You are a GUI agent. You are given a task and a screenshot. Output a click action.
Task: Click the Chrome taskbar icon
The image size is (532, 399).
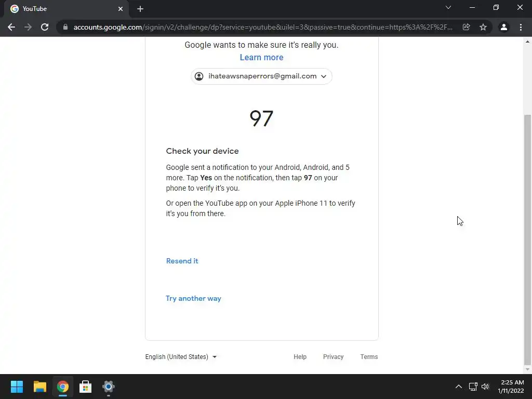[62, 387]
